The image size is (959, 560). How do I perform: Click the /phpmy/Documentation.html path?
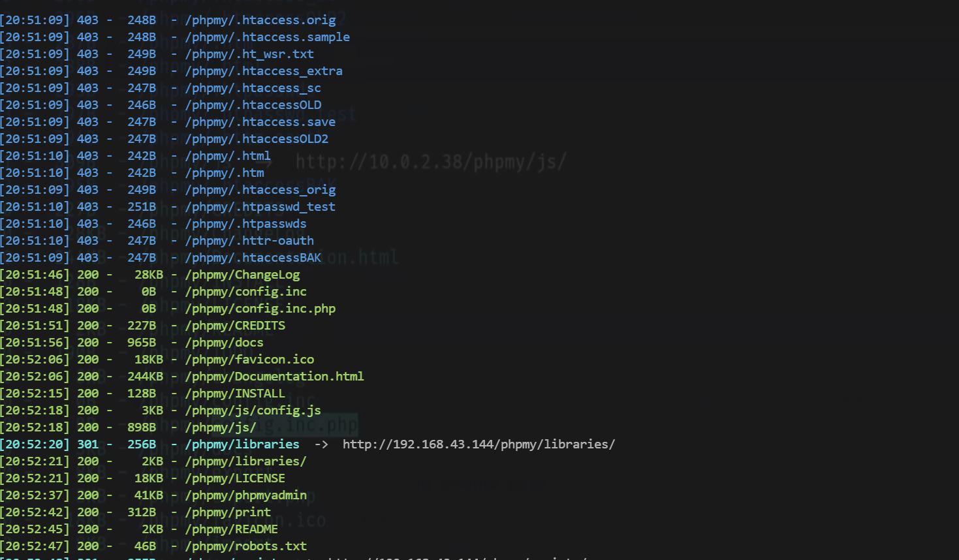click(275, 377)
